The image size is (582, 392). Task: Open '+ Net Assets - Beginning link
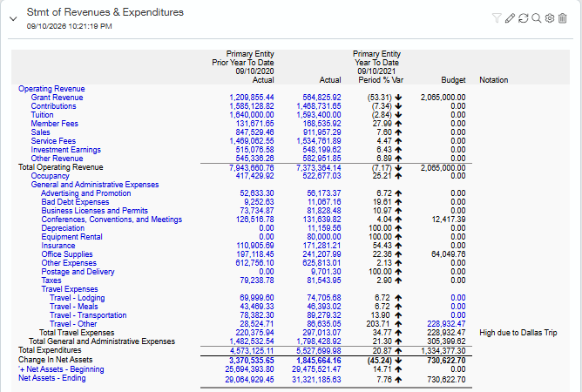(x=61, y=369)
